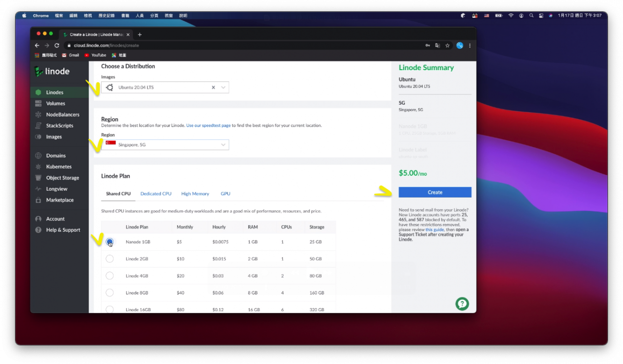Open the Apple menu

24,16
